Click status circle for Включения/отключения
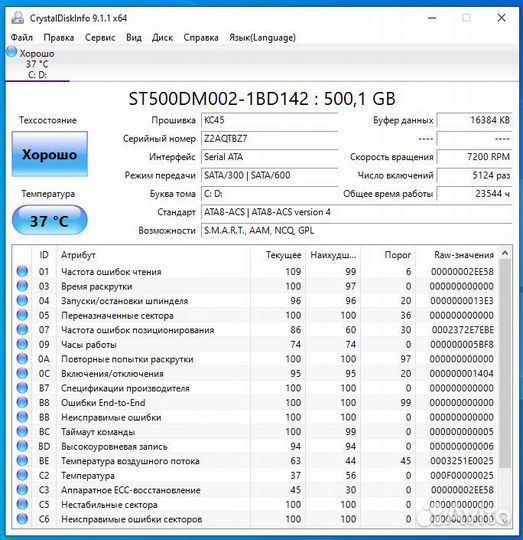The width and height of the screenshot is (523, 540). pyautogui.click(x=22, y=373)
